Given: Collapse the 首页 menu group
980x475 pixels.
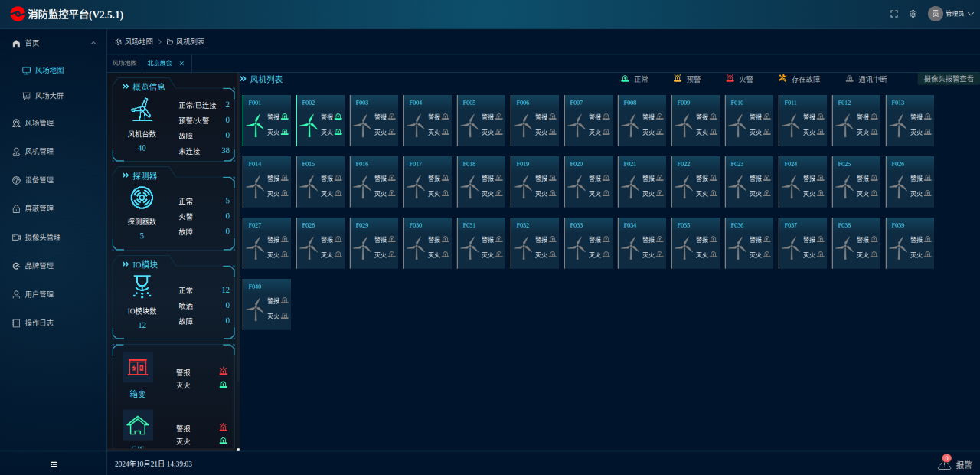Looking at the screenshot, I should (93, 43).
